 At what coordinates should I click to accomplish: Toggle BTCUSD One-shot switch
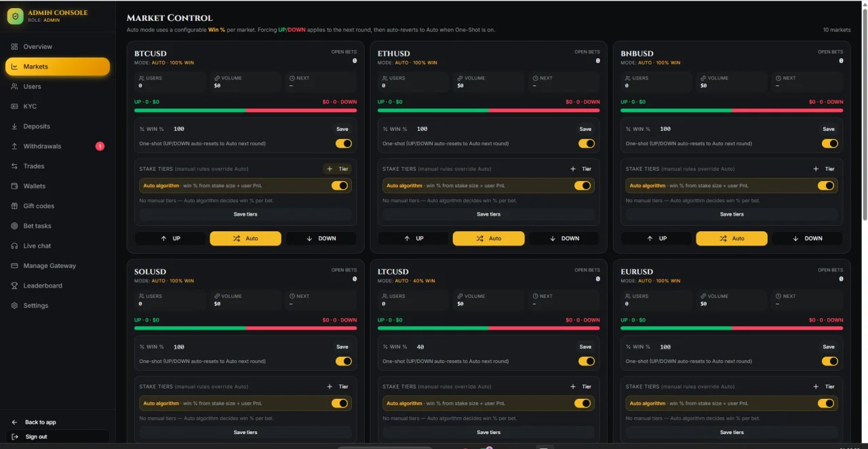click(344, 143)
